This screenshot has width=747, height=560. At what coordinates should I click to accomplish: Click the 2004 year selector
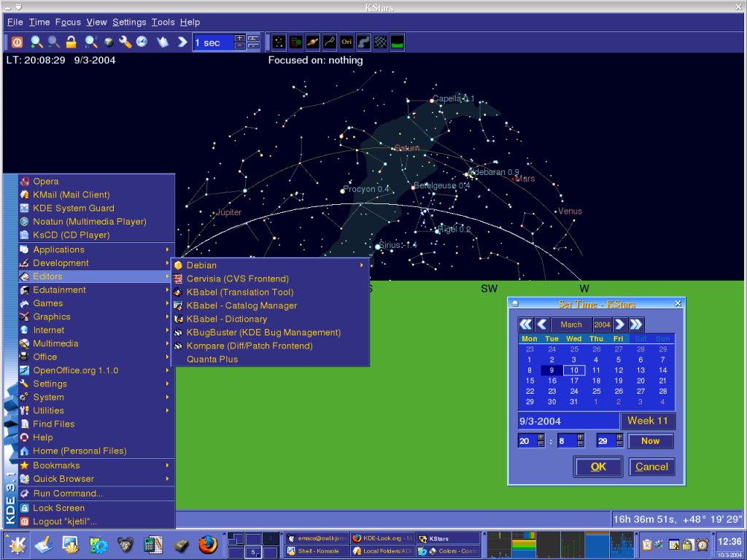pos(602,324)
